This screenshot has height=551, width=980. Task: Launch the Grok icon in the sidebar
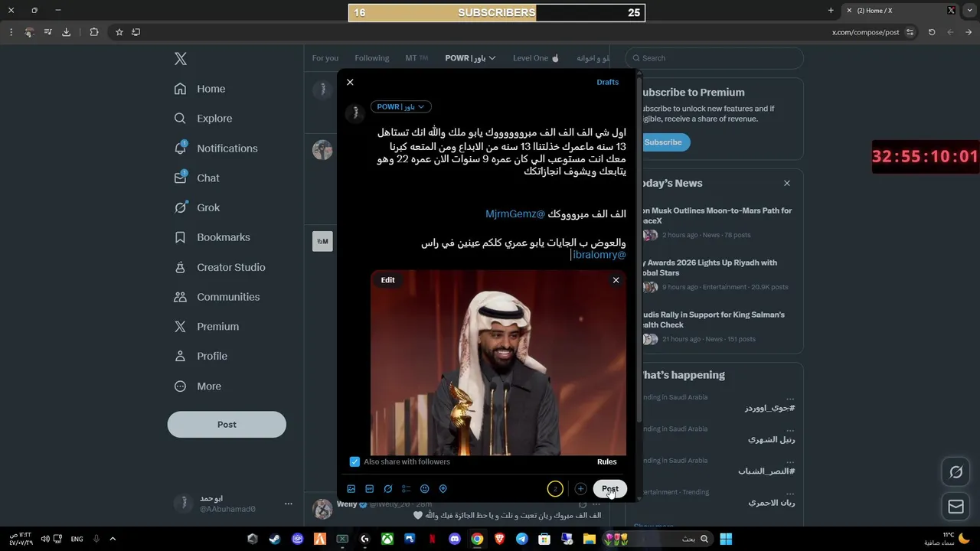pos(180,207)
